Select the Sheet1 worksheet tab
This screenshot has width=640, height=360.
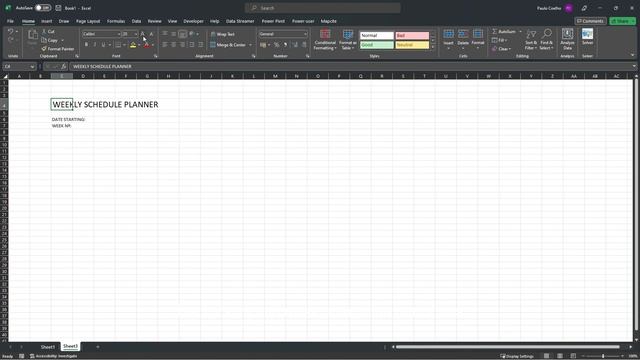tap(47, 347)
